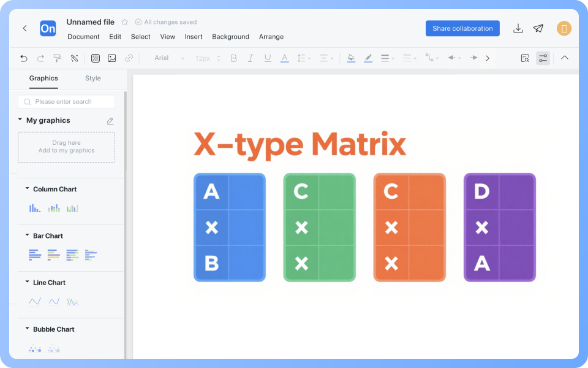Viewport: 588px width, 368px height.
Task: Open the Insert menu
Action: 194,37
